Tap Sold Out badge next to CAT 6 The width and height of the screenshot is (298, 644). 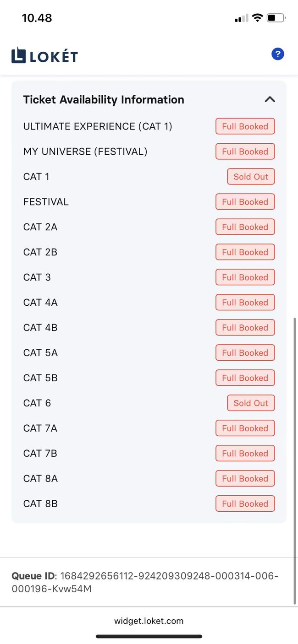251,403
